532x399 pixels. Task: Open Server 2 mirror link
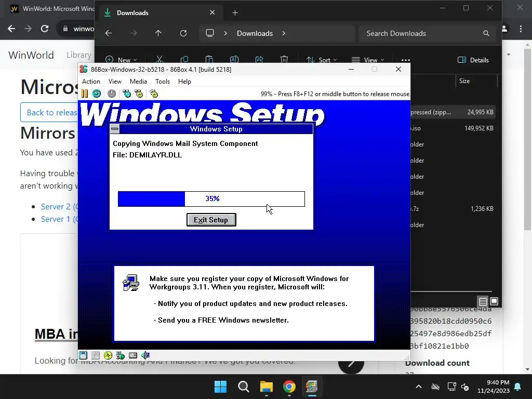(59, 207)
